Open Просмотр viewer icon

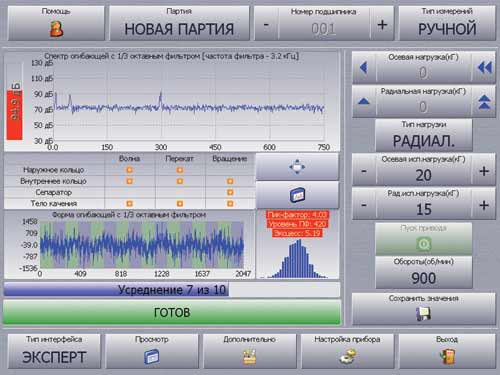152,357
